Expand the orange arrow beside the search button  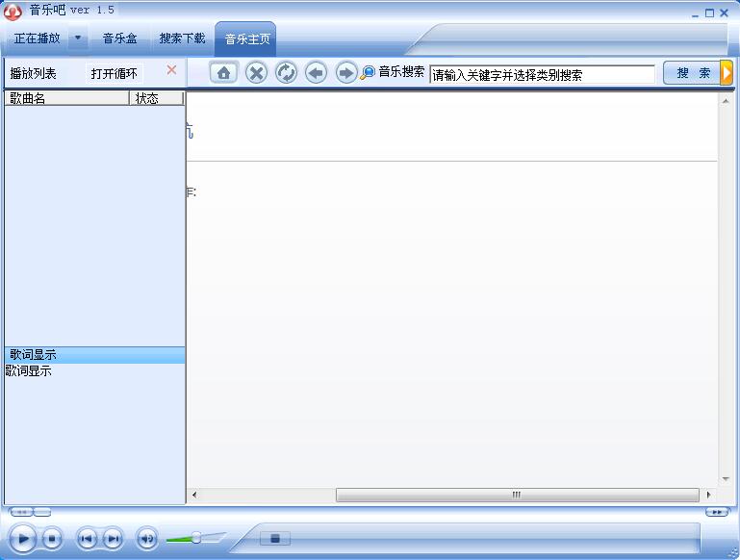pos(727,73)
